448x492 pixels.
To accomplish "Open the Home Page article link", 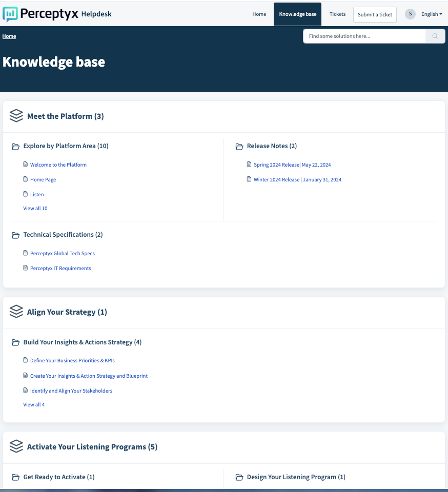I will [43, 179].
